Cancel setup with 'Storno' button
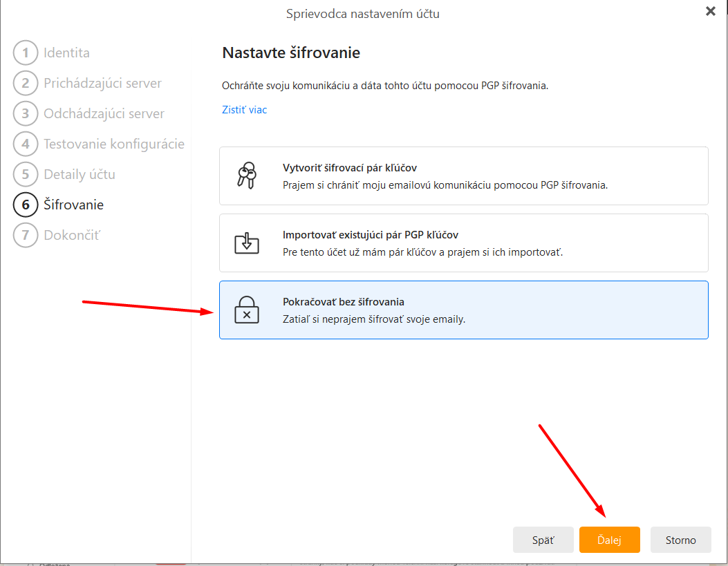Image resolution: width=728 pixels, height=566 pixels. (680, 540)
